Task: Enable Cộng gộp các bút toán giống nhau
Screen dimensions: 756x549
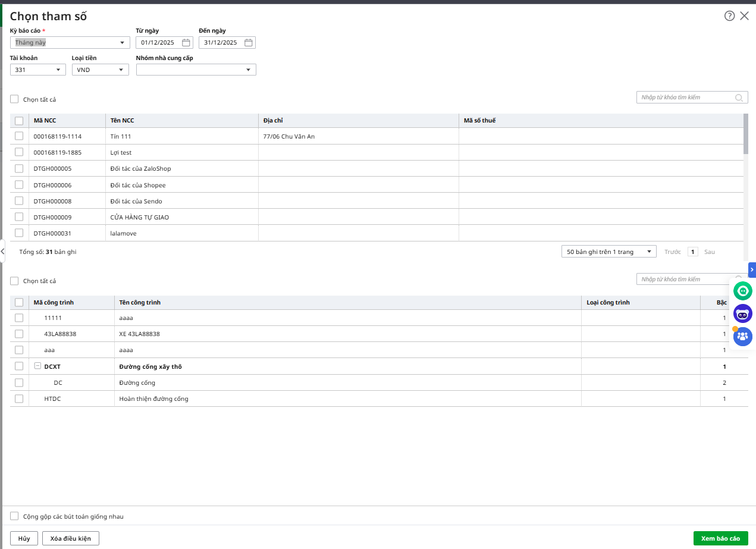Action: (15, 516)
